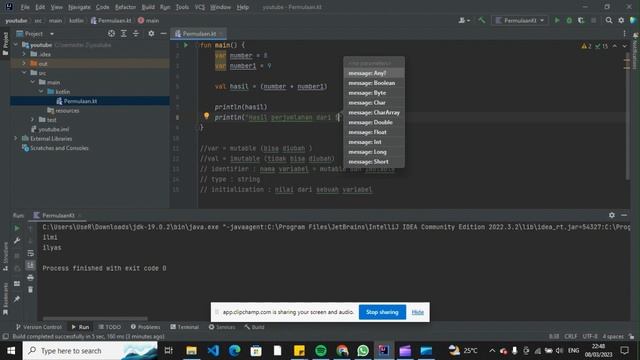This screenshot has height=360, width=640.
Task: Collapse the kotlin folder
Action: (x=41, y=91)
